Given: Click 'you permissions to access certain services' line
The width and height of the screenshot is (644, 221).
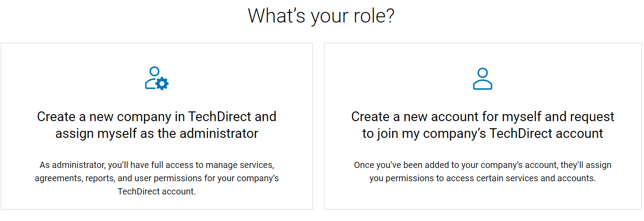Looking at the screenshot, I should point(483,179).
